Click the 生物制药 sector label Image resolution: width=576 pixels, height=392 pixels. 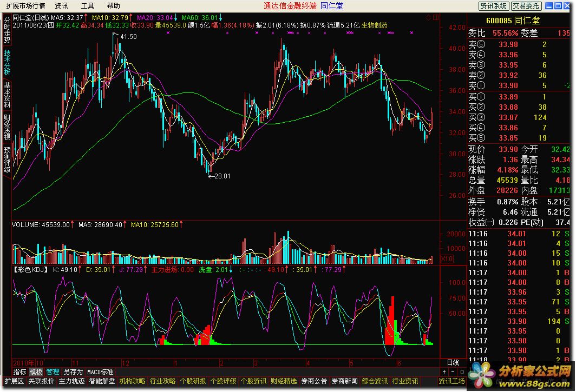coord(374,25)
